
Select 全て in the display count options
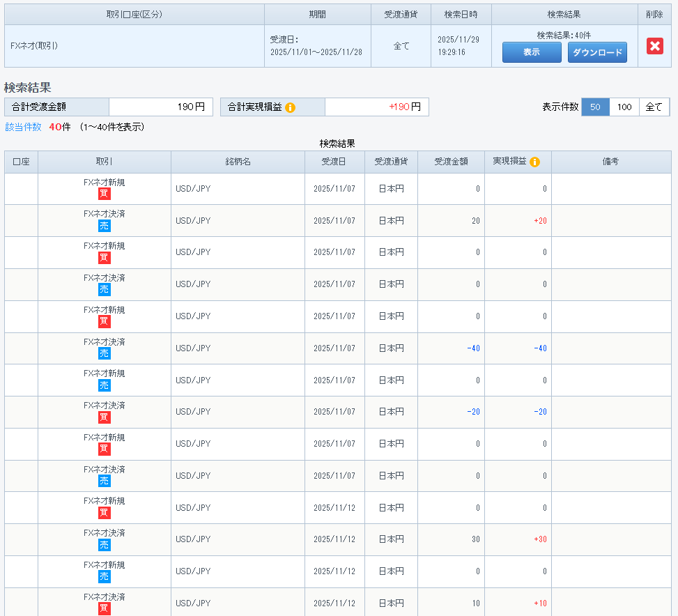[x=654, y=107]
